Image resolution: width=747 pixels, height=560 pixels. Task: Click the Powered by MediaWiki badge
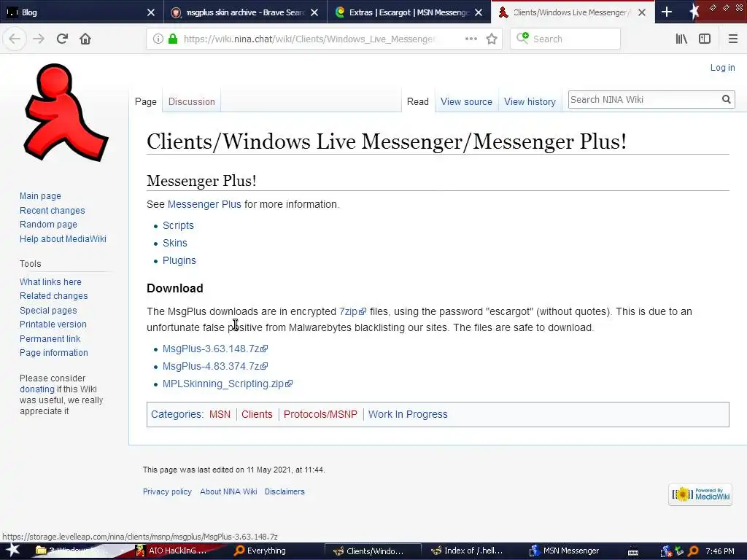[700, 494]
